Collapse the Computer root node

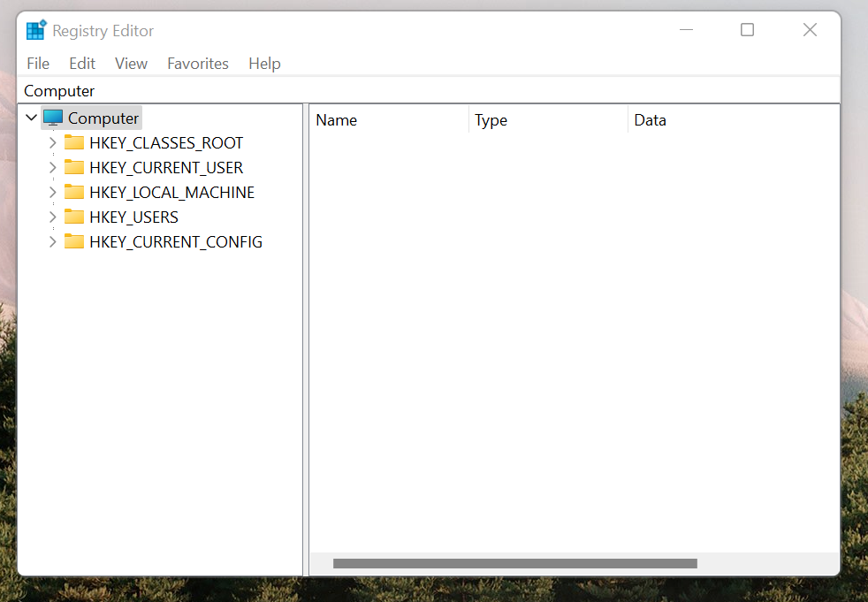pyautogui.click(x=32, y=118)
